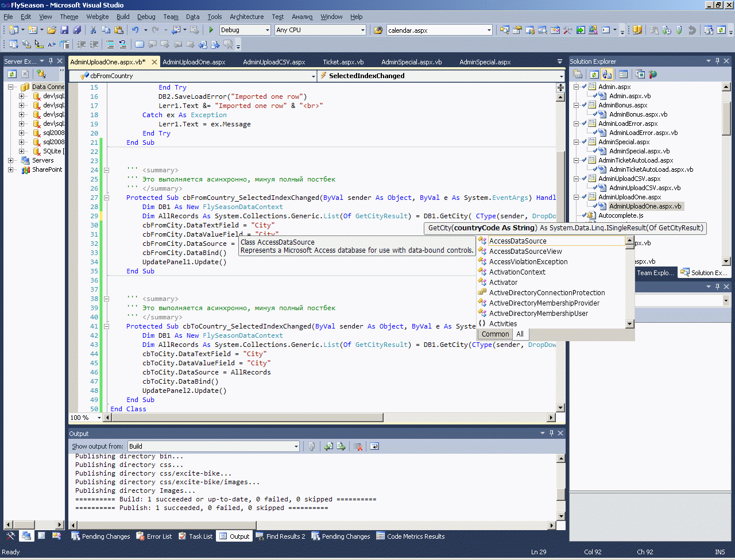Click the Cut scissors icon
Viewport: 735px width, 560px height.
point(94,30)
